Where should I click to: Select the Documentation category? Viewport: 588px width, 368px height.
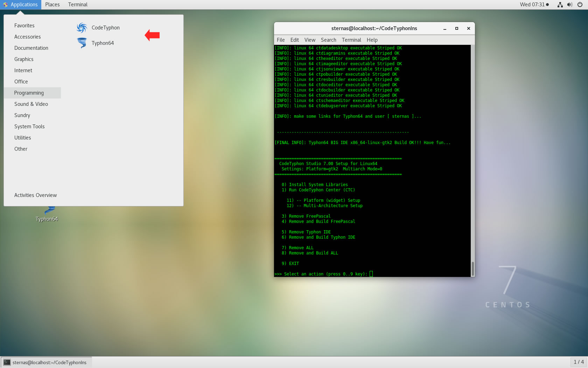[32, 48]
